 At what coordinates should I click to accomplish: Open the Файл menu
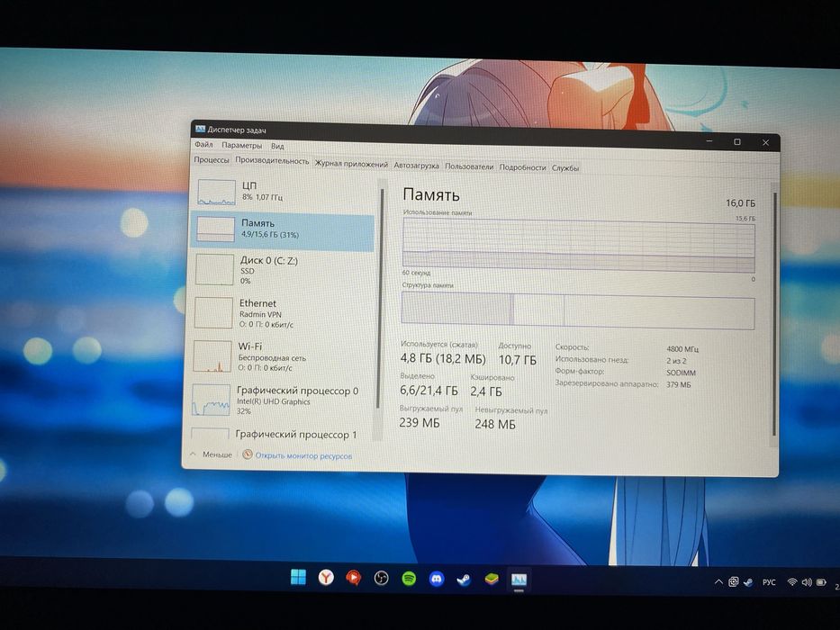point(203,145)
